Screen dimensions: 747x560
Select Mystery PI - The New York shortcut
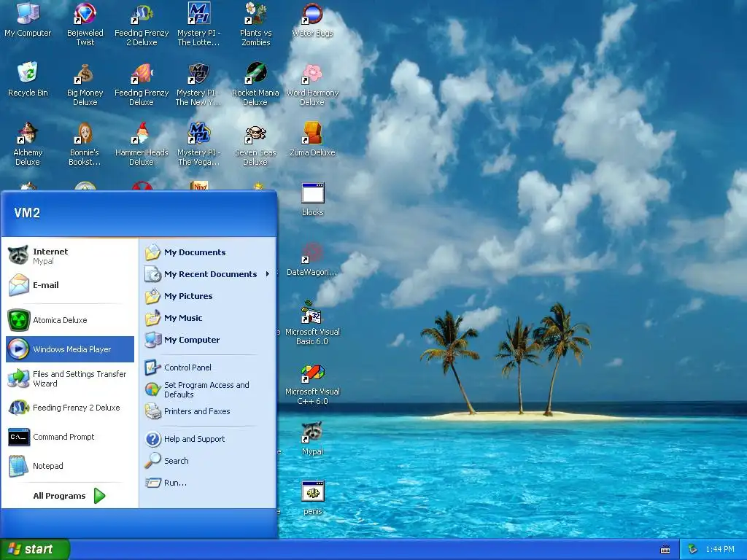point(198,85)
